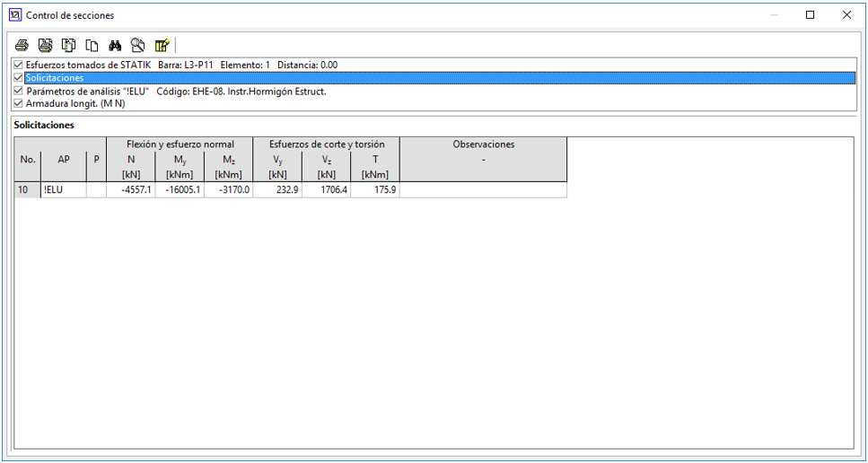868x463 pixels.
Task: Maximize the Control de secciones window
Action: click(x=810, y=15)
